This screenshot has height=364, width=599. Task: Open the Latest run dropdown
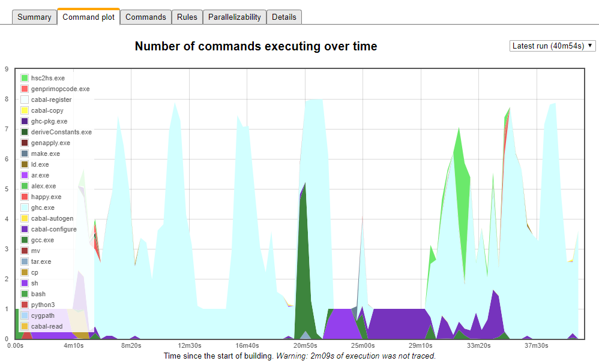(x=552, y=46)
